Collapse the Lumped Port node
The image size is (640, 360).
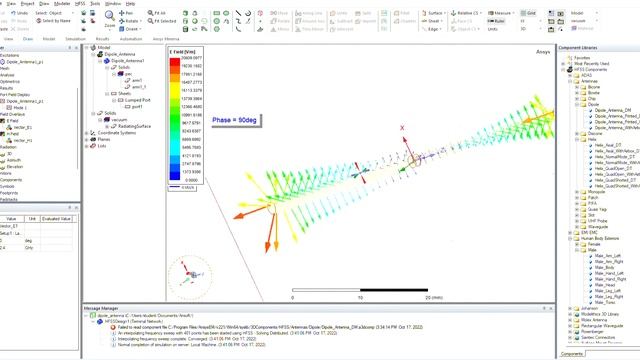click(x=114, y=100)
